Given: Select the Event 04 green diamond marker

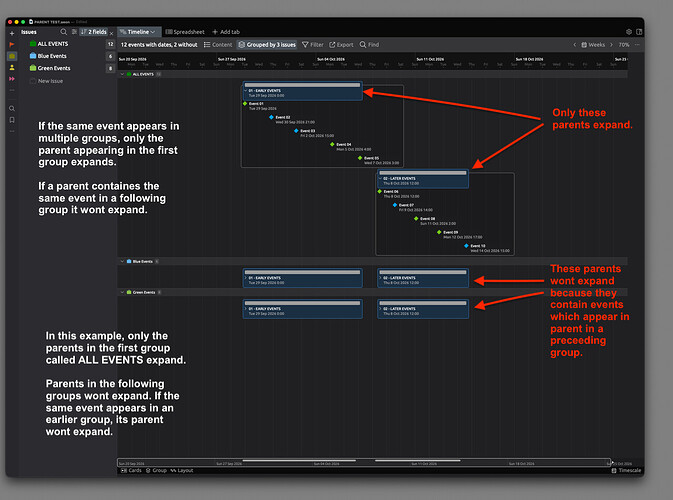Looking at the screenshot, I should (x=332, y=145).
